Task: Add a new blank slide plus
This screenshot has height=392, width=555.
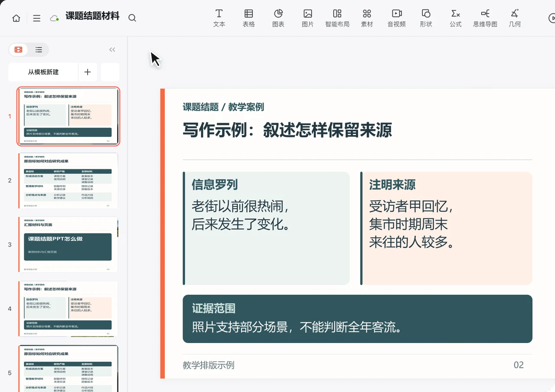Action: [88, 72]
